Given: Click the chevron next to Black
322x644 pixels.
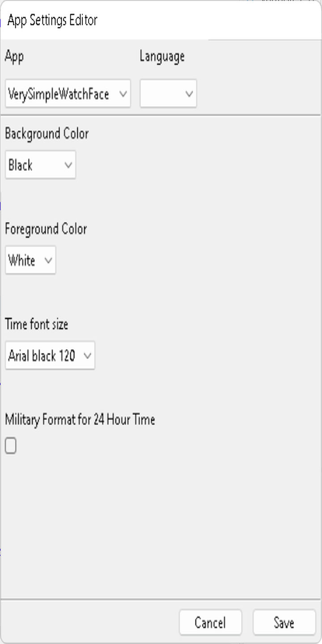Looking at the screenshot, I should pyautogui.click(x=68, y=165).
